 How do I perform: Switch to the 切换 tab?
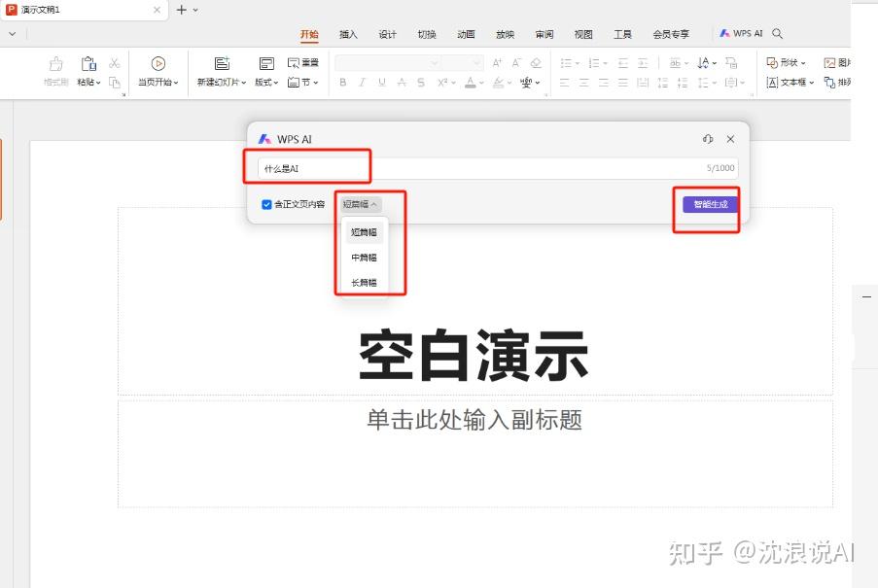[427, 34]
